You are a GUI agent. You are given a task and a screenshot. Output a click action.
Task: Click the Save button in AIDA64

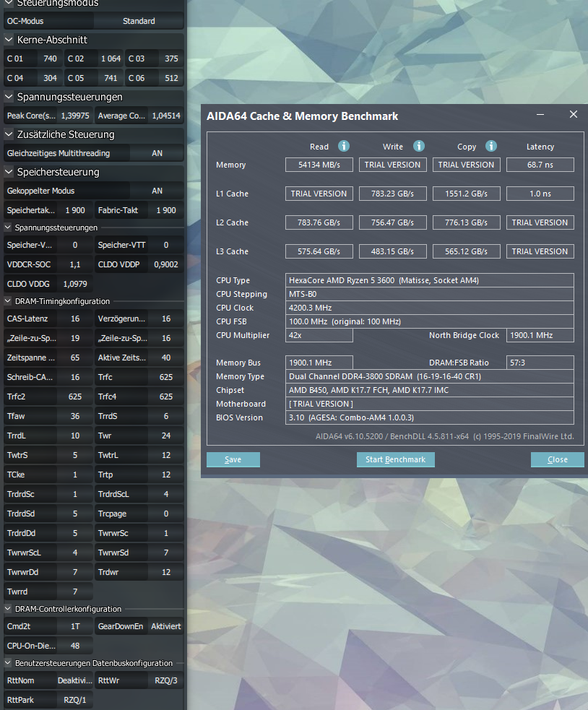coord(233,459)
